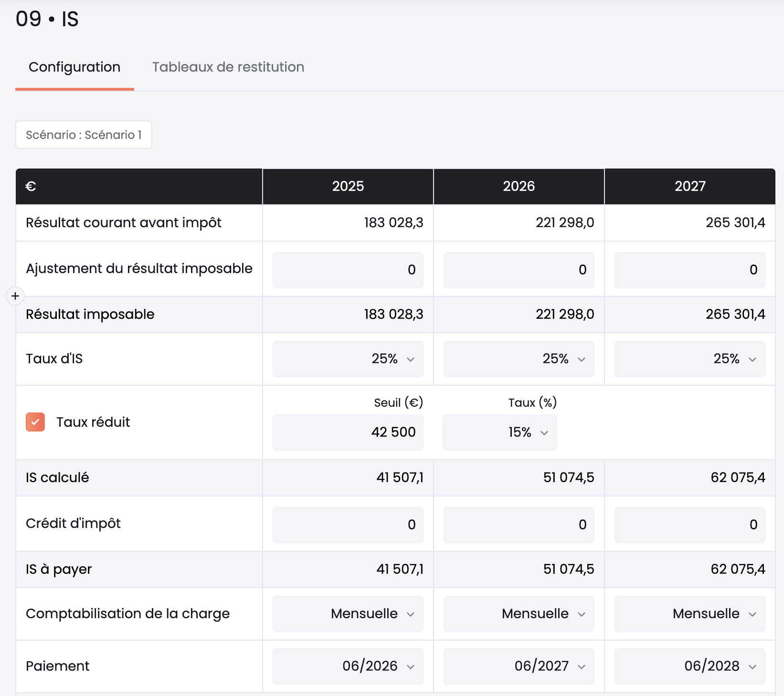
Task: Click the Taux (%) column label
Action: click(x=532, y=403)
